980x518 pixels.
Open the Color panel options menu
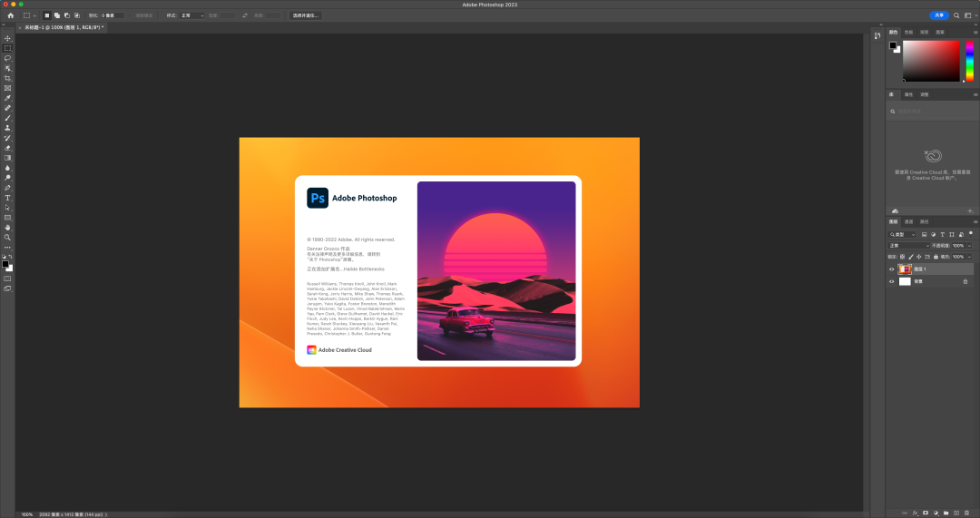click(x=975, y=32)
